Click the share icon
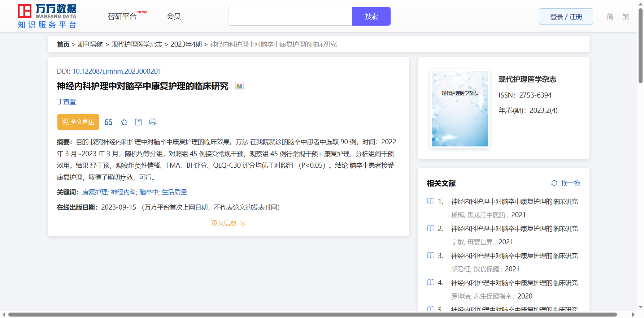The height and width of the screenshot is (318, 644). 138,122
